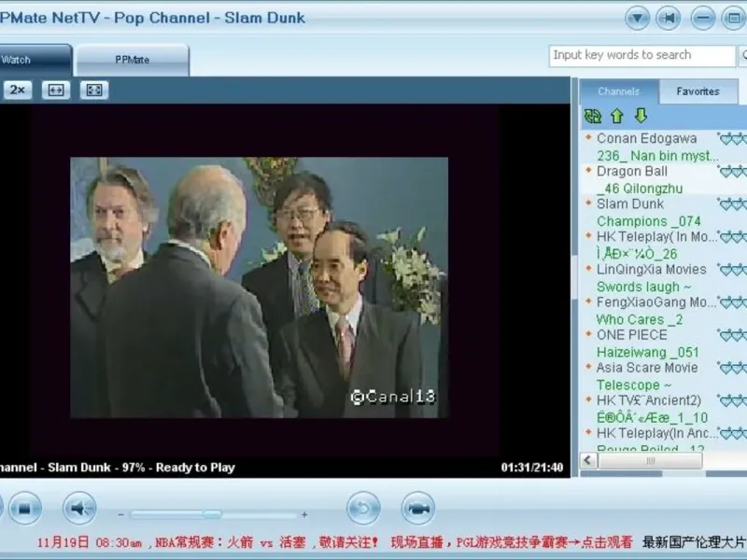This screenshot has height=560, width=747.
Task: Select the HK Teleplay(In Anc... channel
Action: click(x=656, y=433)
